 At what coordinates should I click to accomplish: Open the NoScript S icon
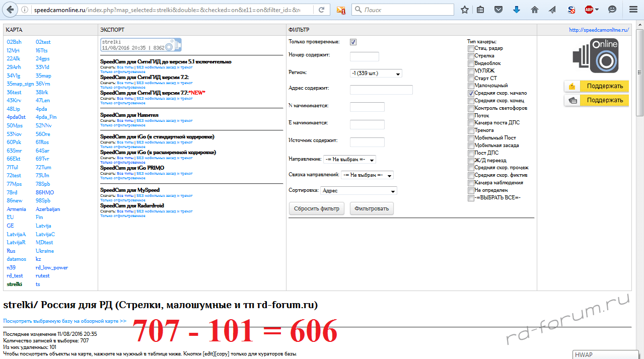coord(571,10)
